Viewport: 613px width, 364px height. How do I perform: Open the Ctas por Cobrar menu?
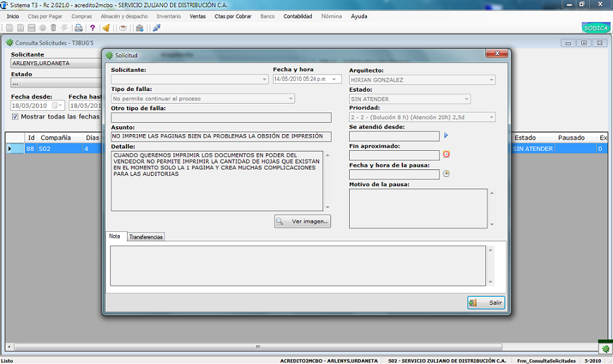[x=233, y=17]
